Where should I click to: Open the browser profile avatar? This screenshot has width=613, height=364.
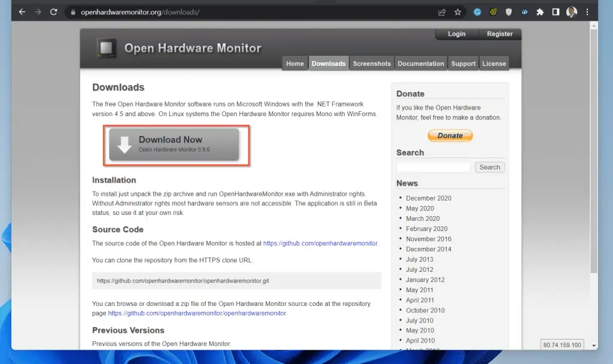tap(570, 11)
